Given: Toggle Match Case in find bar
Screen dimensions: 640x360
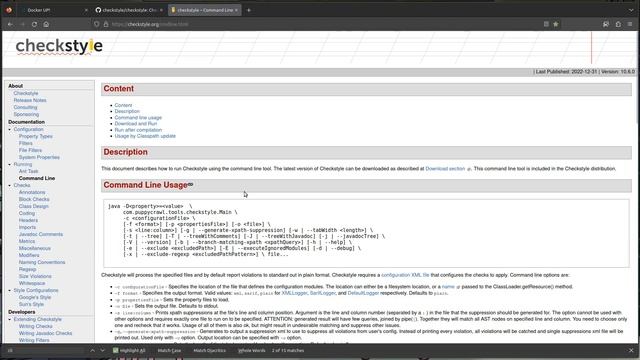Looking at the screenshot, I should 169,350.
